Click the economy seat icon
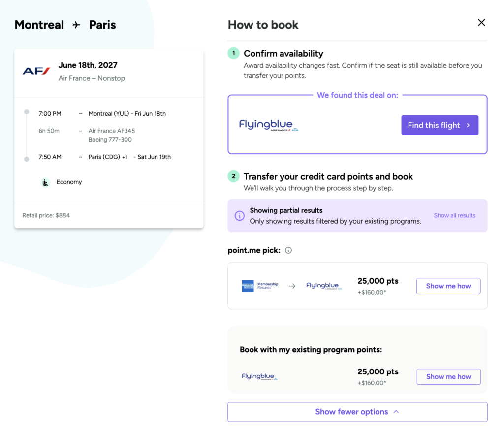 click(x=45, y=182)
